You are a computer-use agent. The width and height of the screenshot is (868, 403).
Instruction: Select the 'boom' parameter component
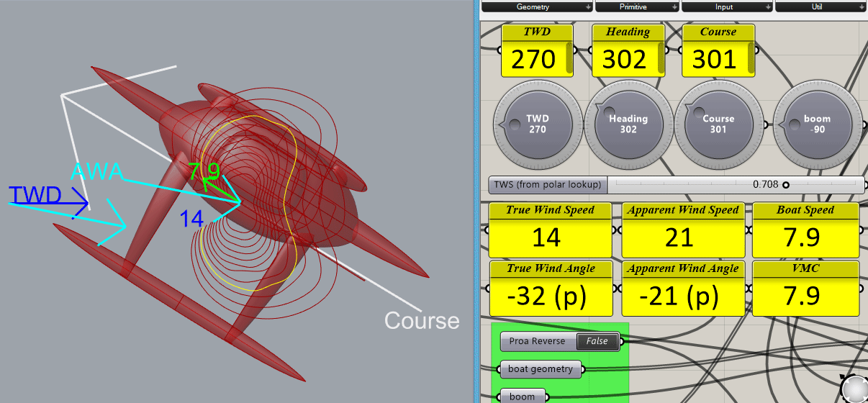pyautogui.click(x=522, y=396)
